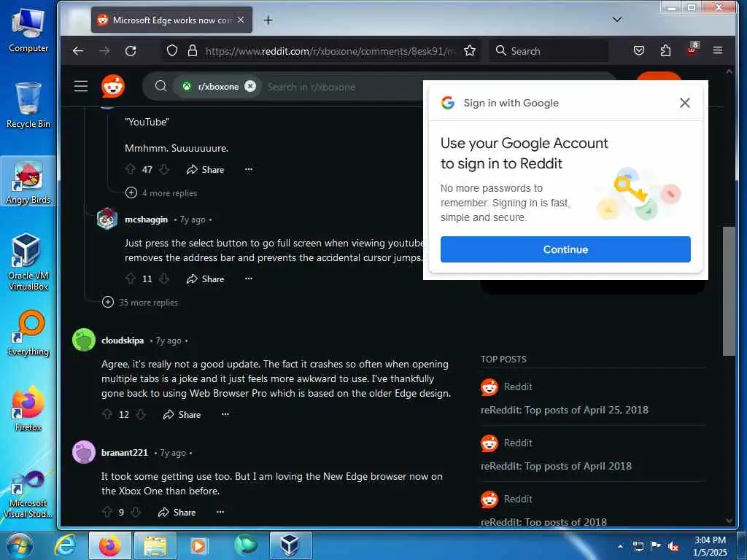
Task: Open mcshaggin user profile
Action: pos(146,219)
